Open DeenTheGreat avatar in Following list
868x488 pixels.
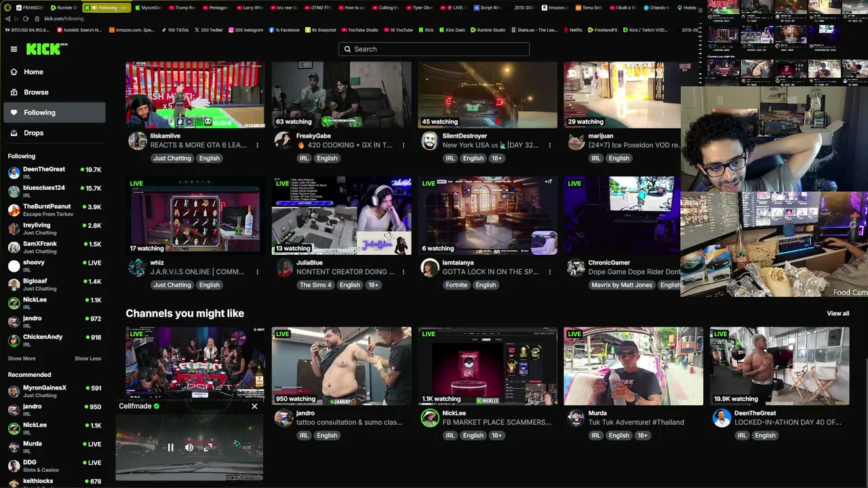(x=14, y=173)
